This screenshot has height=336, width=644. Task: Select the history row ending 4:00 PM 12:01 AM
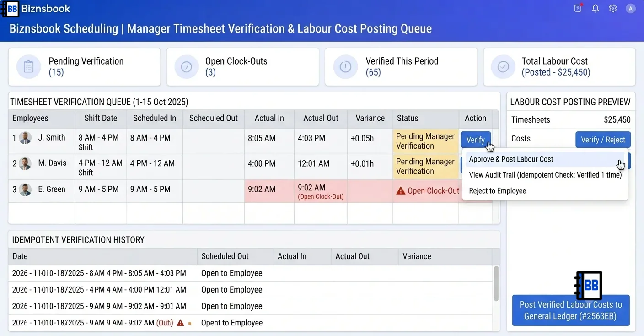[251, 290]
